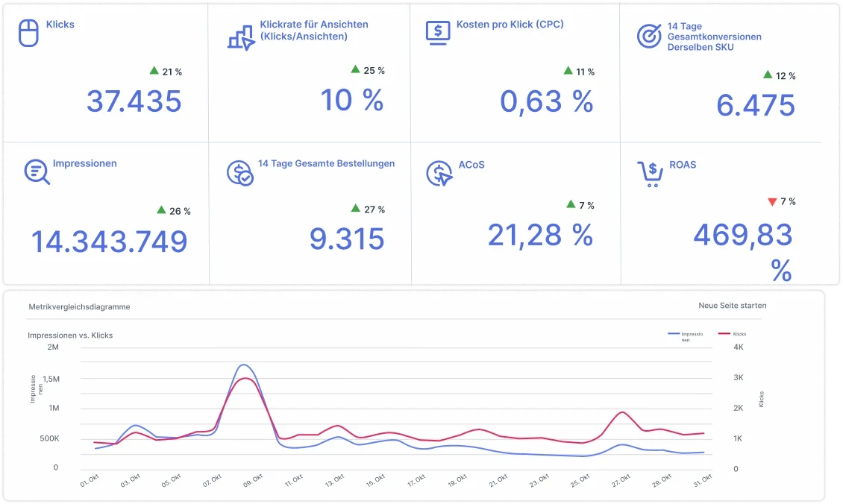Click the green up arrow on Klicks card
This screenshot has height=504, width=843.
point(154,71)
